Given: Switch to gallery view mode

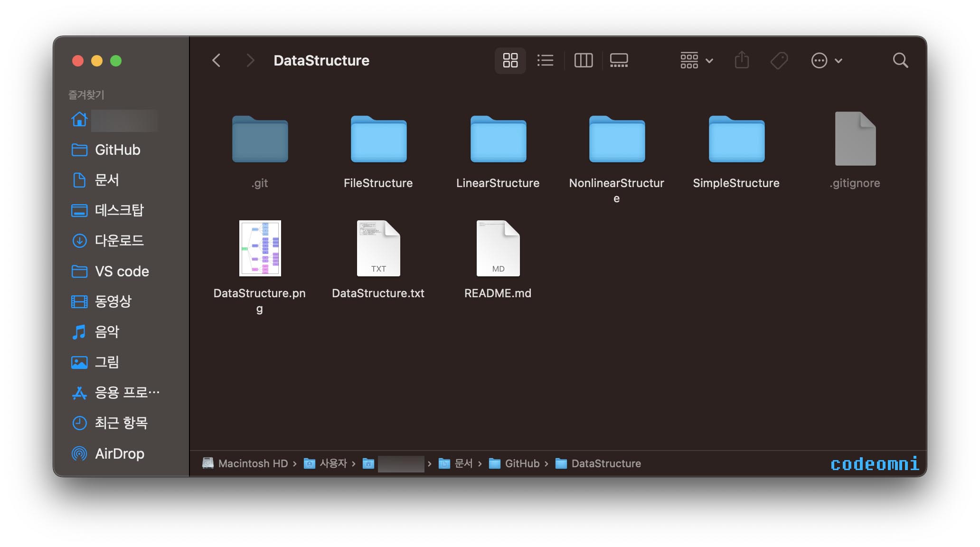Looking at the screenshot, I should click(x=619, y=60).
